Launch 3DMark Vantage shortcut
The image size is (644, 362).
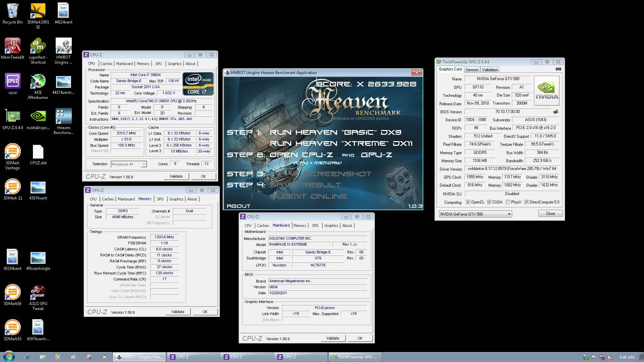(x=13, y=157)
